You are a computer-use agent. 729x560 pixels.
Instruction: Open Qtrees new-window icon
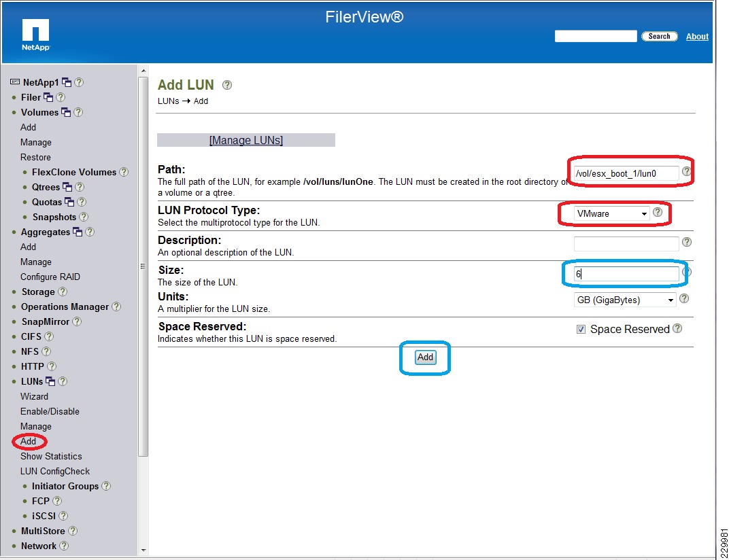point(67,187)
